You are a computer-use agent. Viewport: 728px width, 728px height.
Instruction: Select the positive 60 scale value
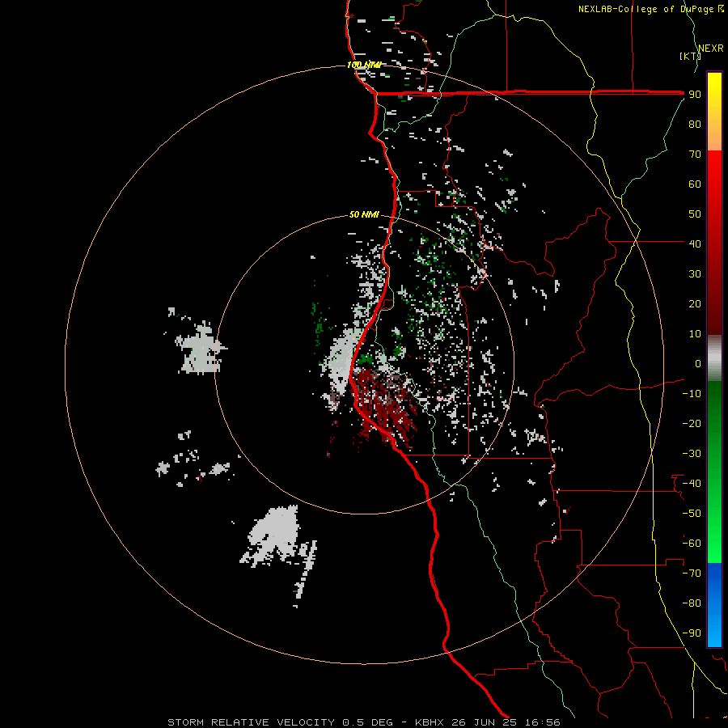pos(695,184)
